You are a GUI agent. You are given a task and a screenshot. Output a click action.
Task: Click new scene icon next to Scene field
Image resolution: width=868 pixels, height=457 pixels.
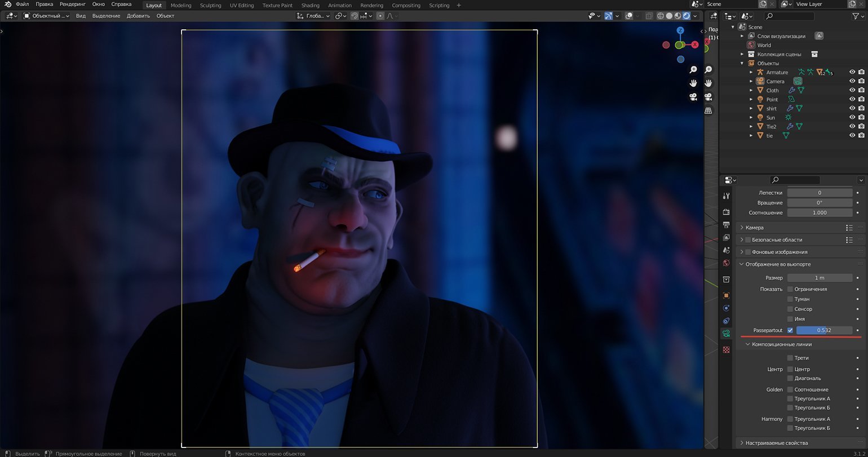(763, 4)
